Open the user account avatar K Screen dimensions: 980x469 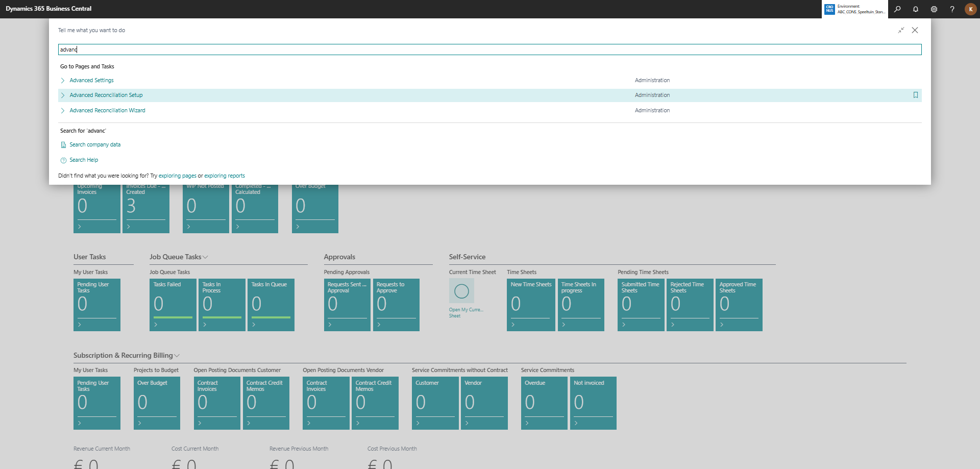tap(970, 9)
